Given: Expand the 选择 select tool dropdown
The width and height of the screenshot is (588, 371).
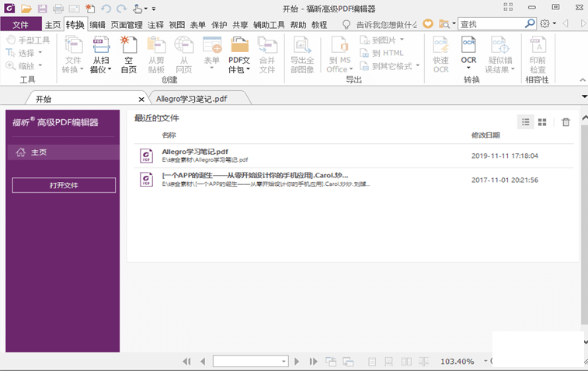Looking at the screenshot, I should coord(40,52).
